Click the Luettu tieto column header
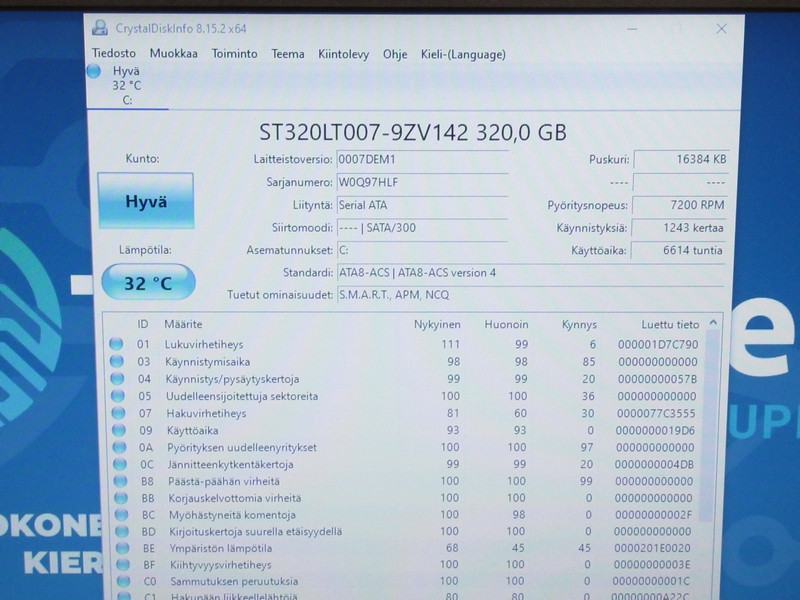Image resolution: width=800 pixels, height=600 pixels. click(670, 324)
